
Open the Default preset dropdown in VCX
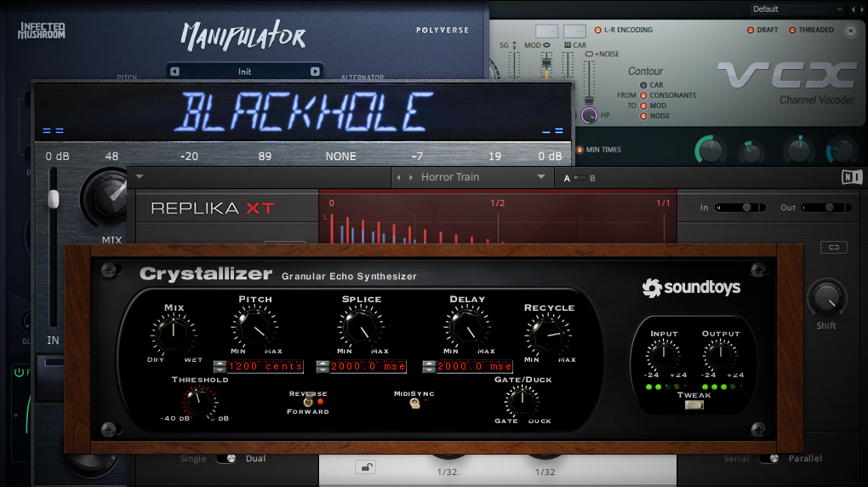(797, 9)
